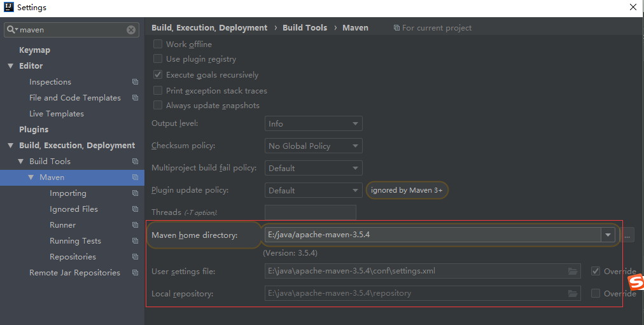Open Multiproject build fail policy dropdown
This screenshot has width=644, height=325.
coord(313,168)
